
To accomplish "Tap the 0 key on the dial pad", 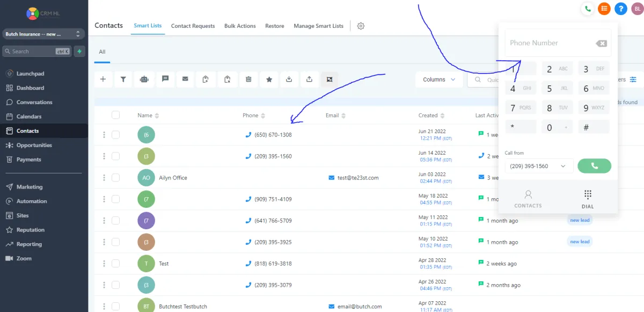I will (557, 127).
